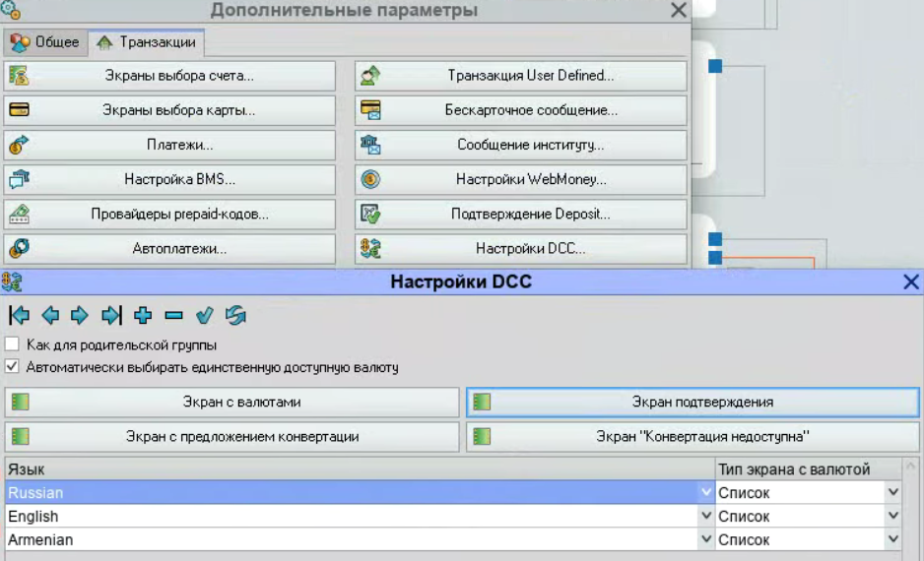Open screen type dropdown for English row
This screenshot has height=561, width=924.
pyautogui.click(x=893, y=516)
